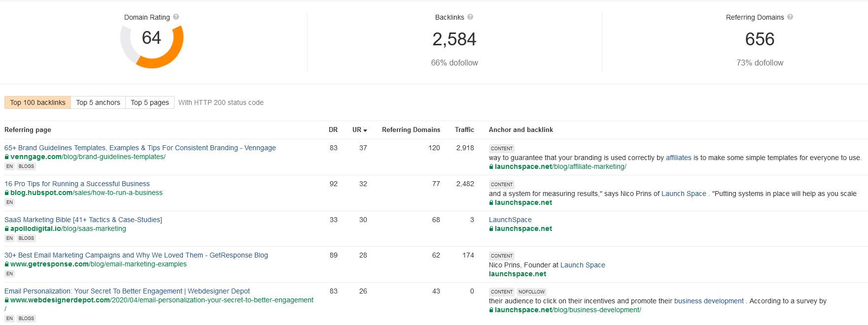
Task: Open launchspace.net/blog/affiliate-marketing/ backlink
Action: pyautogui.click(x=560, y=167)
